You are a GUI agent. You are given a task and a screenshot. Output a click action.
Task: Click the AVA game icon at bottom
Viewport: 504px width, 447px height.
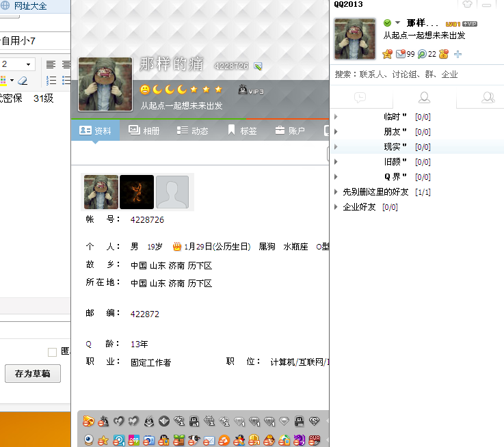pyautogui.click(x=315, y=440)
